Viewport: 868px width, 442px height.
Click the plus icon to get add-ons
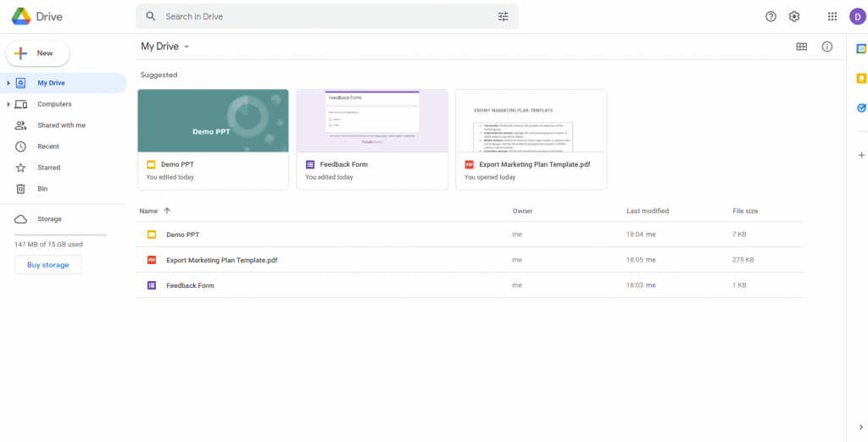tap(861, 155)
